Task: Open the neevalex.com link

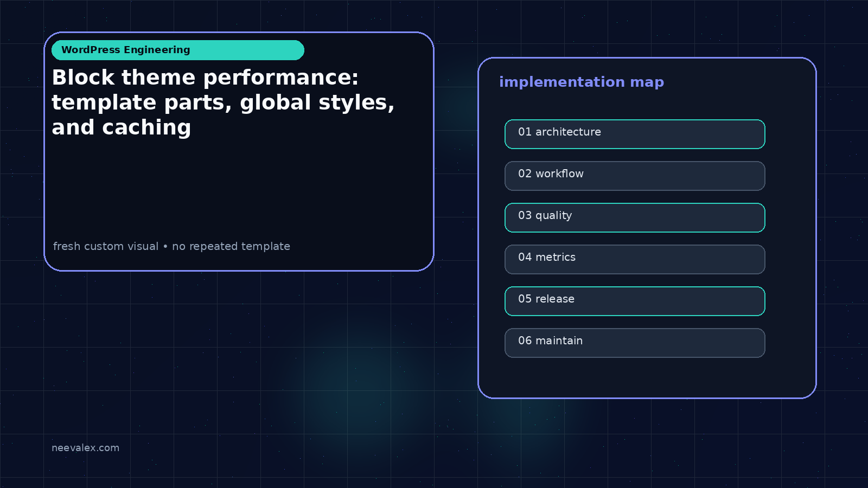Action: pyautogui.click(x=85, y=448)
